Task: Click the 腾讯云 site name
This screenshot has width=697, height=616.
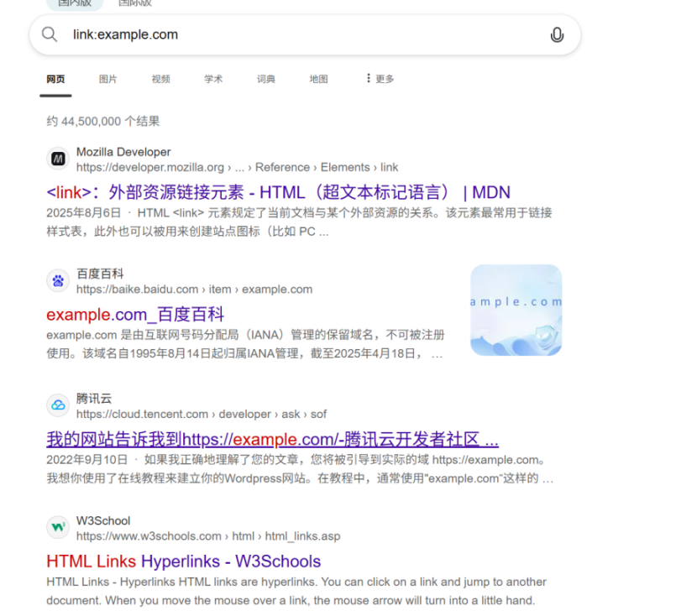Action: click(x=94, y=399)
